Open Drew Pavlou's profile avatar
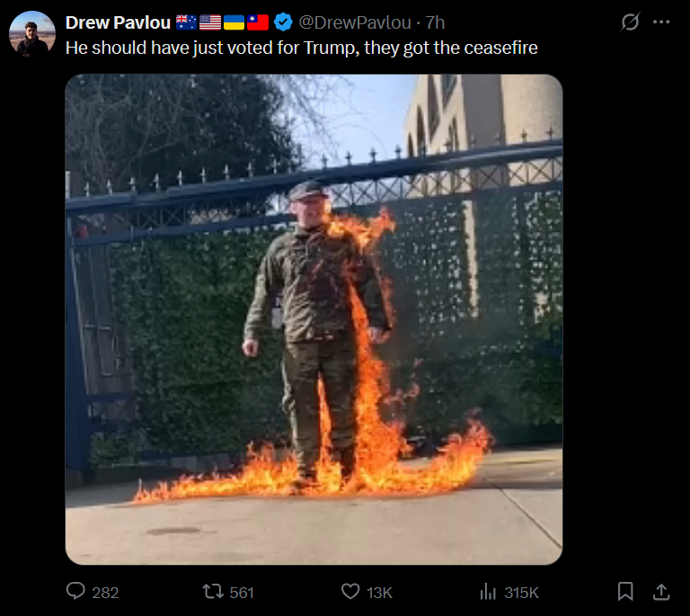 (x=32, y=34)
